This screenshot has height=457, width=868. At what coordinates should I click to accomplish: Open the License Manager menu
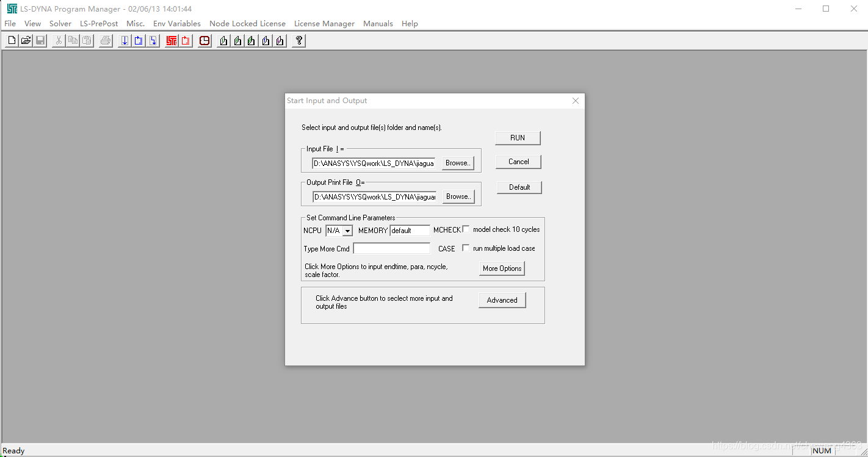tap(324, 23)
